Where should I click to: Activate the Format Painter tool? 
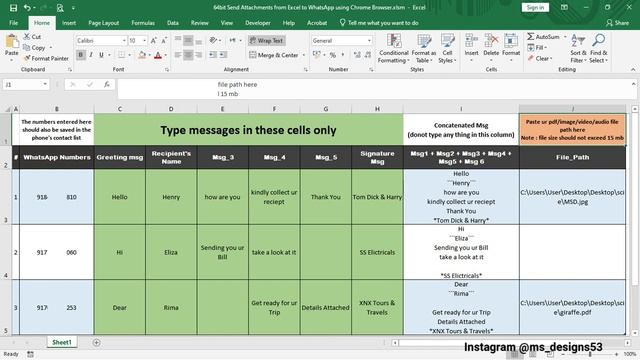(46, 58)
